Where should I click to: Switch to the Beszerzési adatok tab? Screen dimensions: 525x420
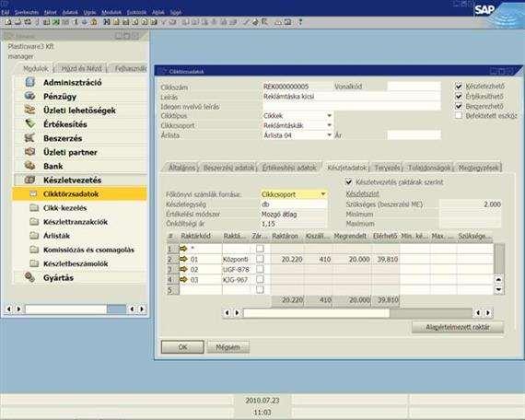(x=228, y=168)
